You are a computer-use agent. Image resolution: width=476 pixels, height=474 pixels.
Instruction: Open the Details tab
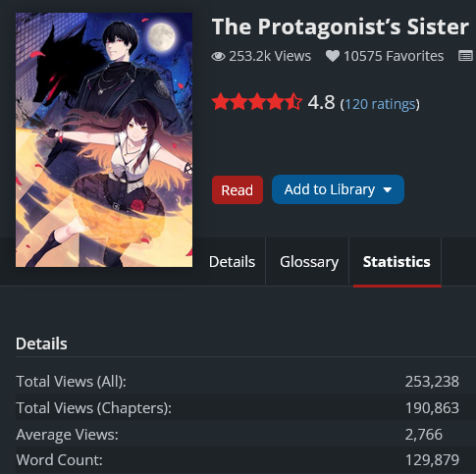coord(232,262)
